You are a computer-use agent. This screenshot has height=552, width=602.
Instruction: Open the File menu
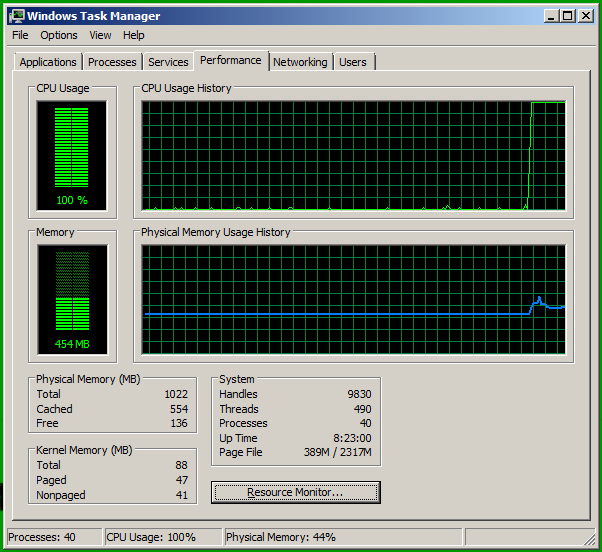[20, 35]
